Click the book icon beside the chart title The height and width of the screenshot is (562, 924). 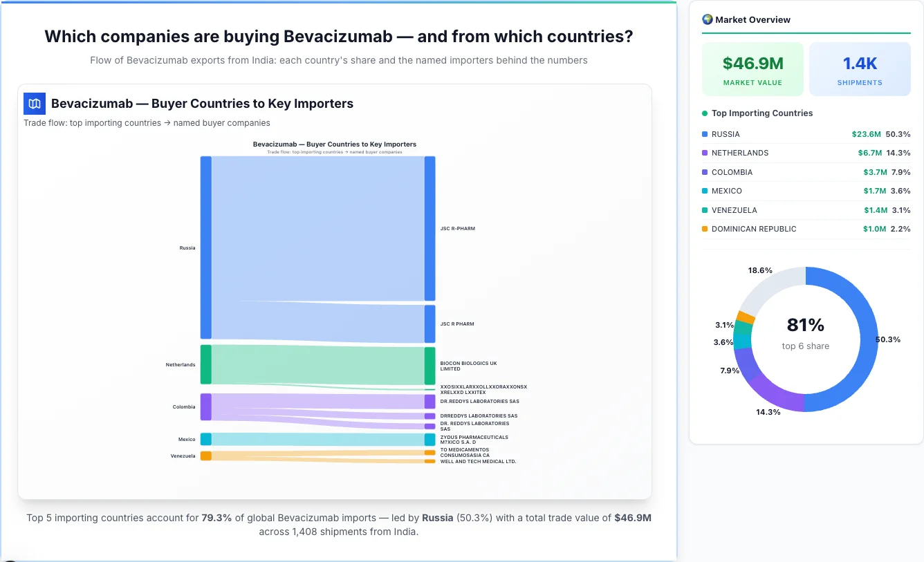click(34, 103)
